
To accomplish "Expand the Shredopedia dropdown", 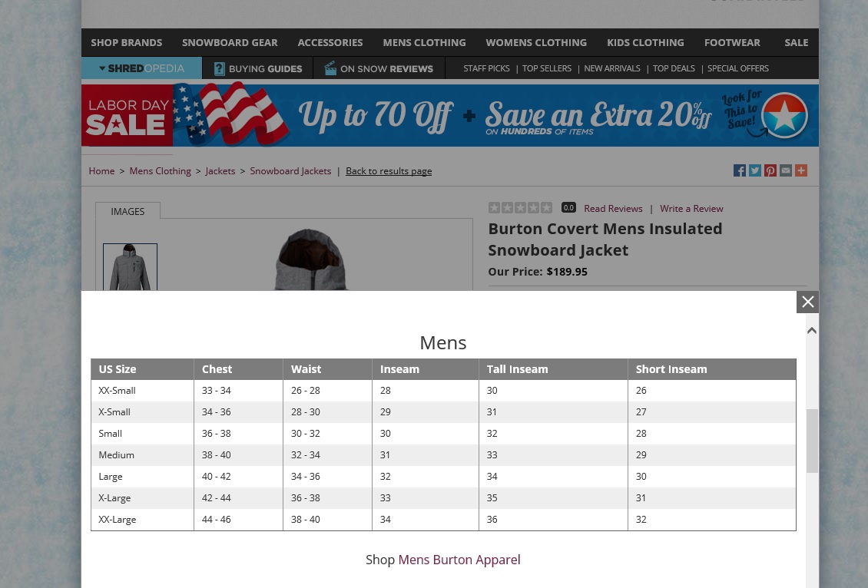I will point(141,68).
